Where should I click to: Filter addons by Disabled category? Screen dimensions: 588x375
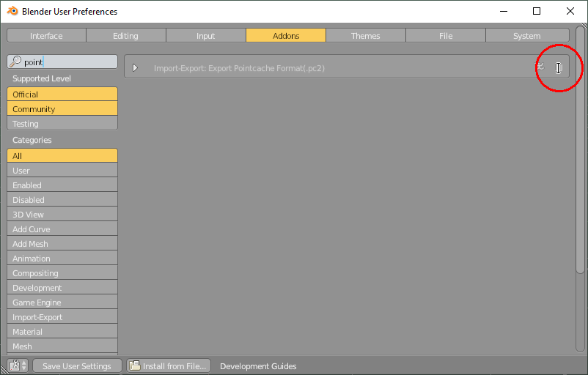click(62, 199)
